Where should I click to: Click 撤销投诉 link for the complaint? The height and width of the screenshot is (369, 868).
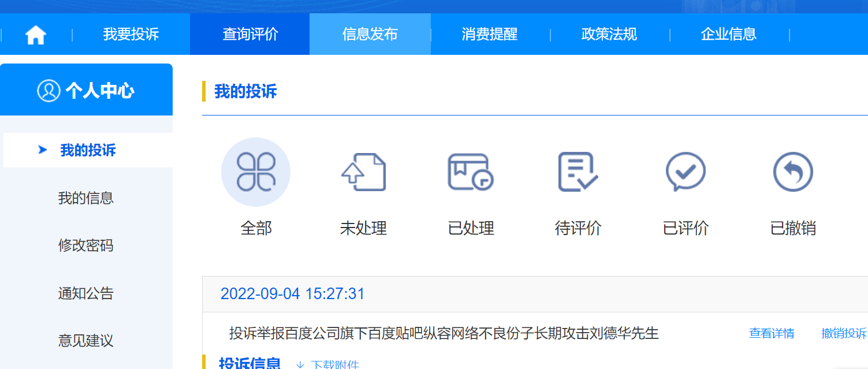point(844,333)
